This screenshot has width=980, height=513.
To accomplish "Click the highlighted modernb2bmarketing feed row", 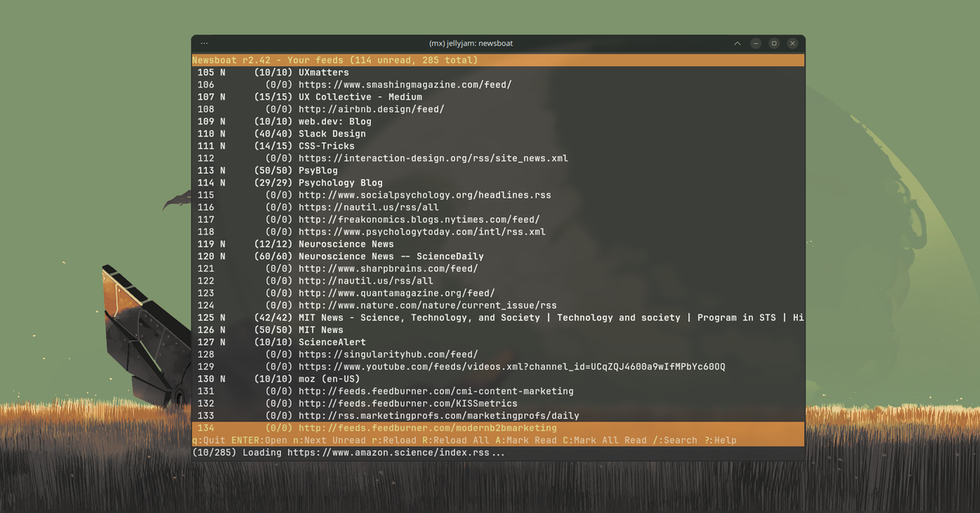I will pos(427,428).
